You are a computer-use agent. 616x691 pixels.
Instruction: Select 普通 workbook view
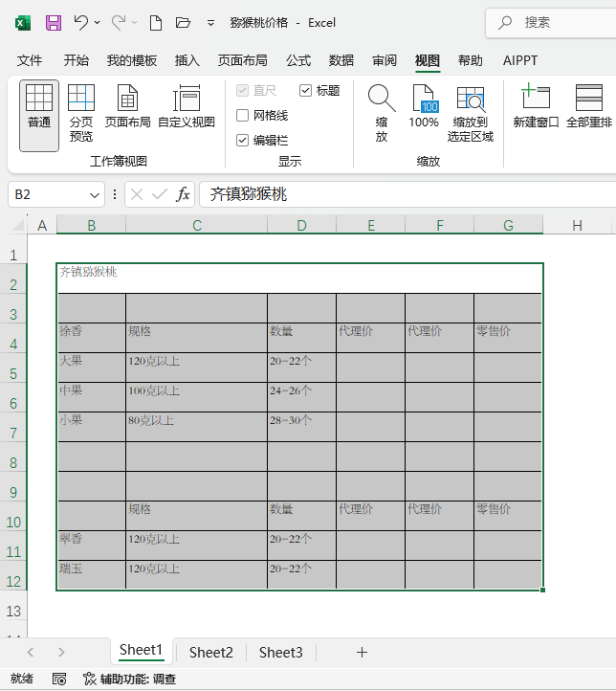pyautogui.click(x=39, y=116)
